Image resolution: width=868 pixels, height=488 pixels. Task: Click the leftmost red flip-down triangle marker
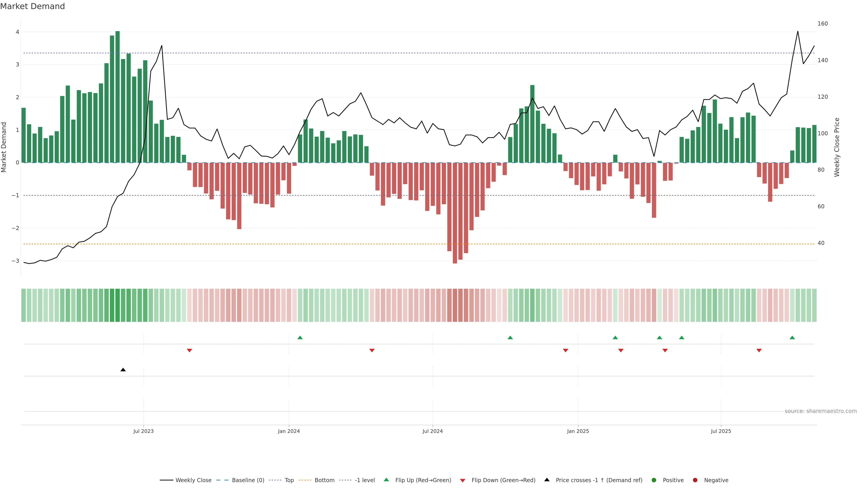click(189, 351)
